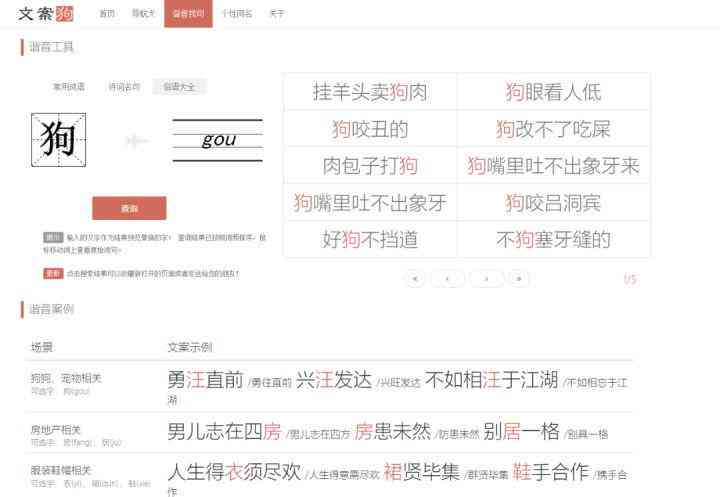
Task: Open the 首页 nav item
Action: [x=107, y=14]
